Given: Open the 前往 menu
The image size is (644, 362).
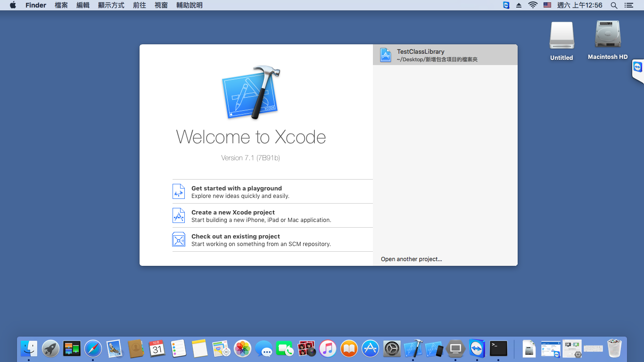Looking at the screenshot, I should [140, 5].
